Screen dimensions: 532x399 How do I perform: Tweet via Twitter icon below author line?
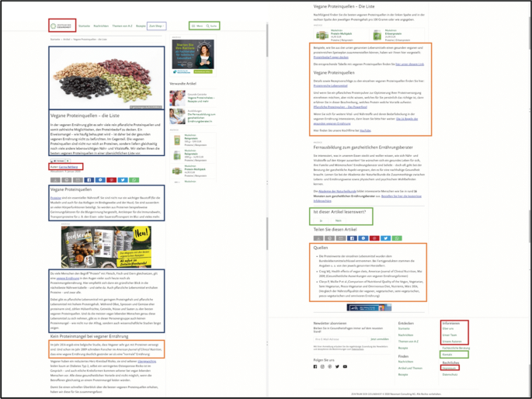click(123, 180)
